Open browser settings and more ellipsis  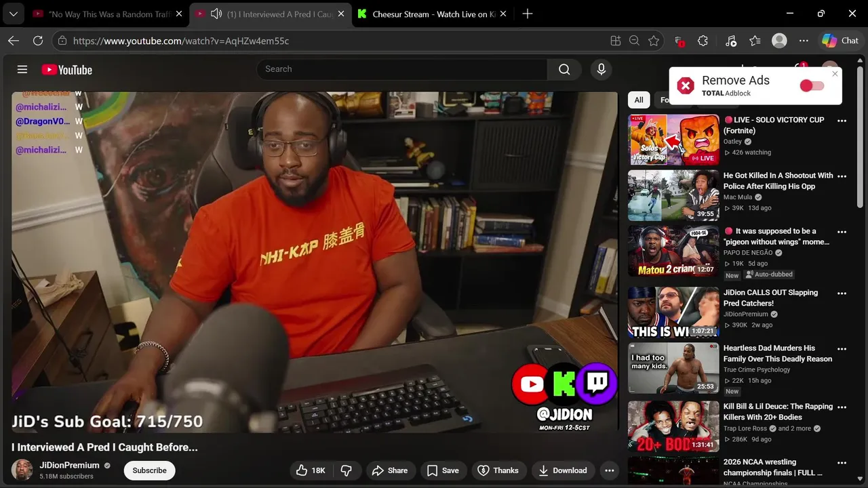pyautogui.click(x=804, y=41)
